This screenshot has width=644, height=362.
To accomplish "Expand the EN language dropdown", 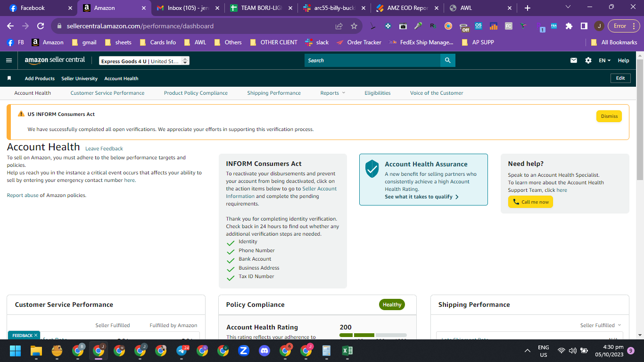I will [x=604, y=60].
